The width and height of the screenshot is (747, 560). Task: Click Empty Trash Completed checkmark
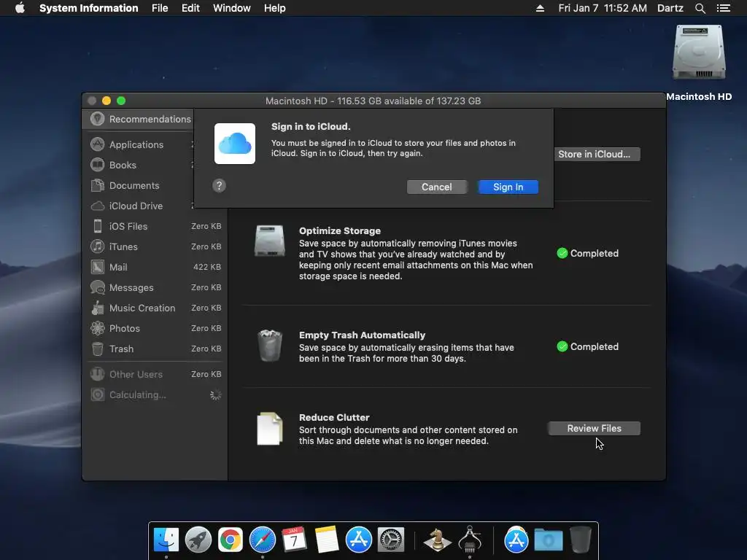pyautogui.click(x=562, y=346)
